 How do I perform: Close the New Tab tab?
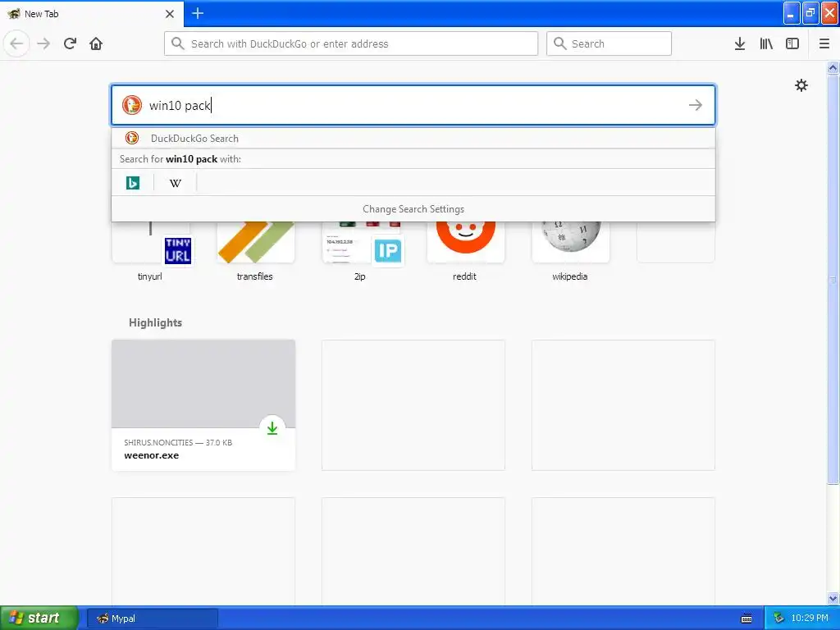(x=170, y=14)
